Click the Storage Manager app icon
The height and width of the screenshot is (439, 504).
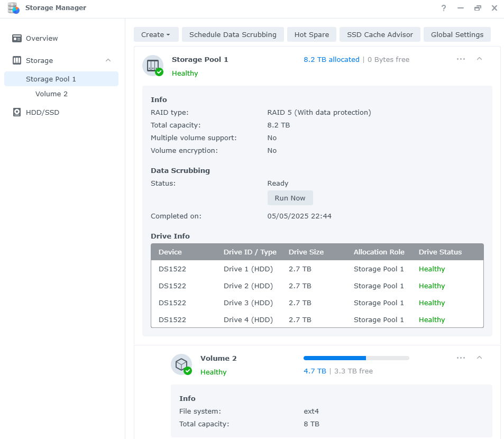pos(13,8)
